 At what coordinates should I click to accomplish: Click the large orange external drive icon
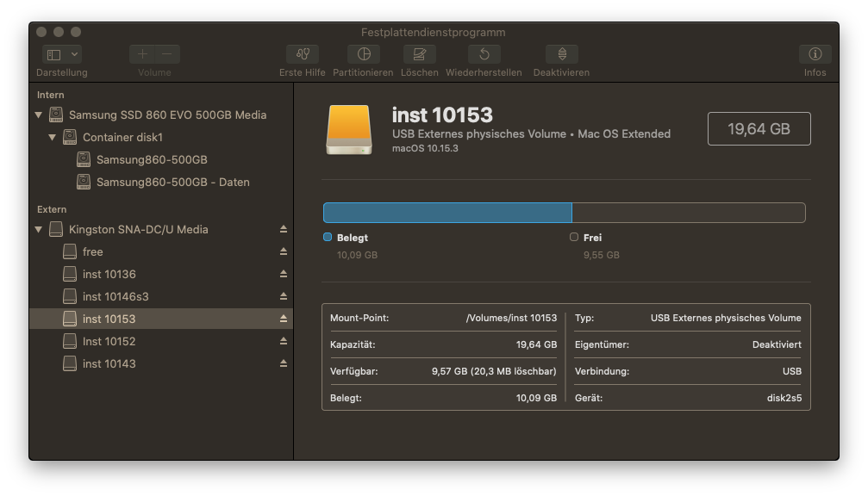[349, 129]
